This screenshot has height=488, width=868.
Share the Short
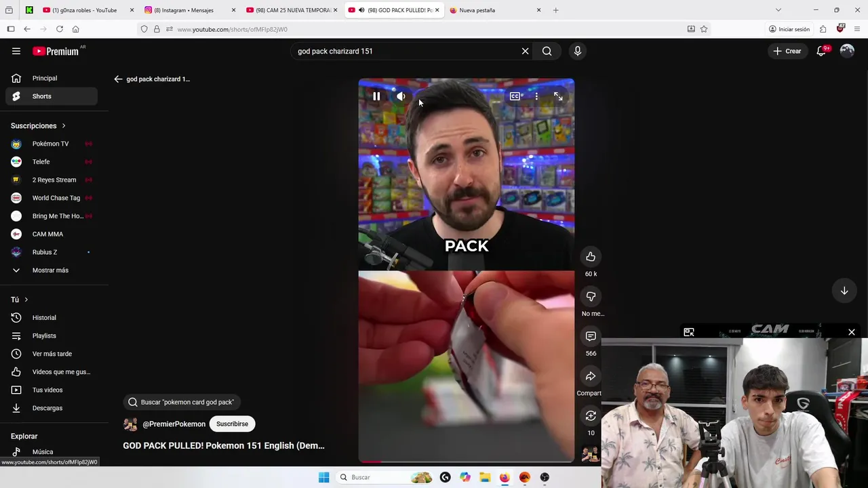591,376
